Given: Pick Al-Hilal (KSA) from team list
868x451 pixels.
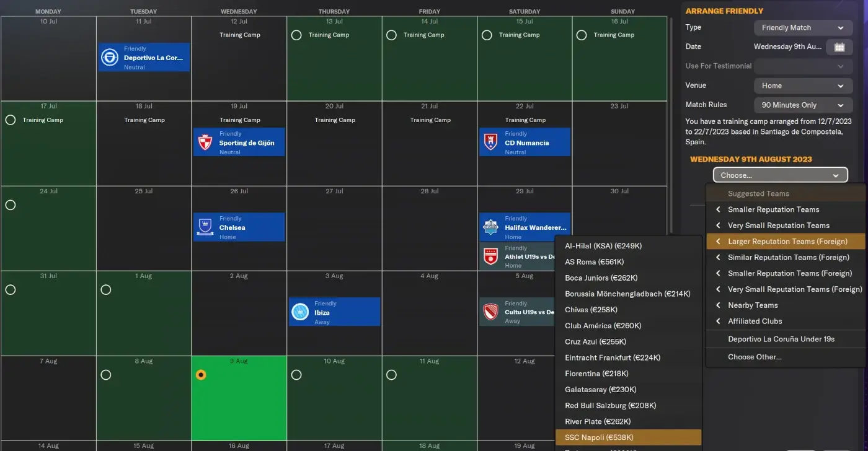Looking at the screenshot, I should 629,246.
